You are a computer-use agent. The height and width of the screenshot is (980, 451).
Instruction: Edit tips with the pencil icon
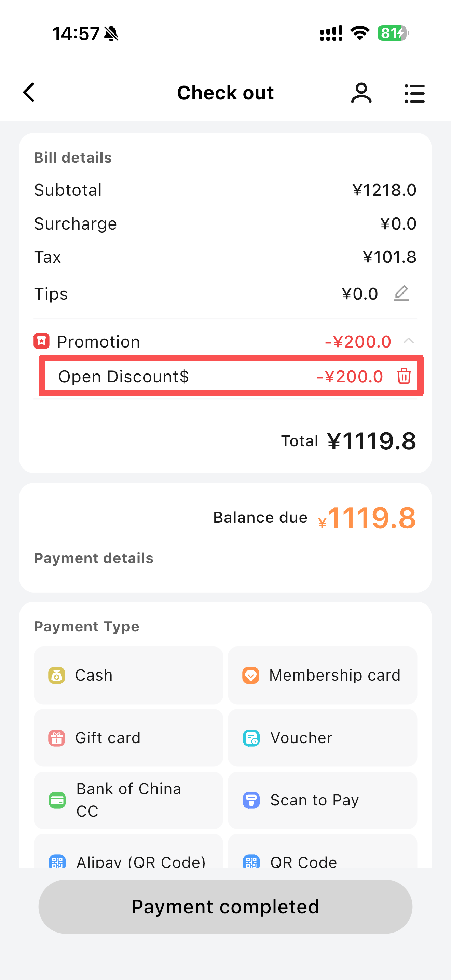click(x=401, y=293)
